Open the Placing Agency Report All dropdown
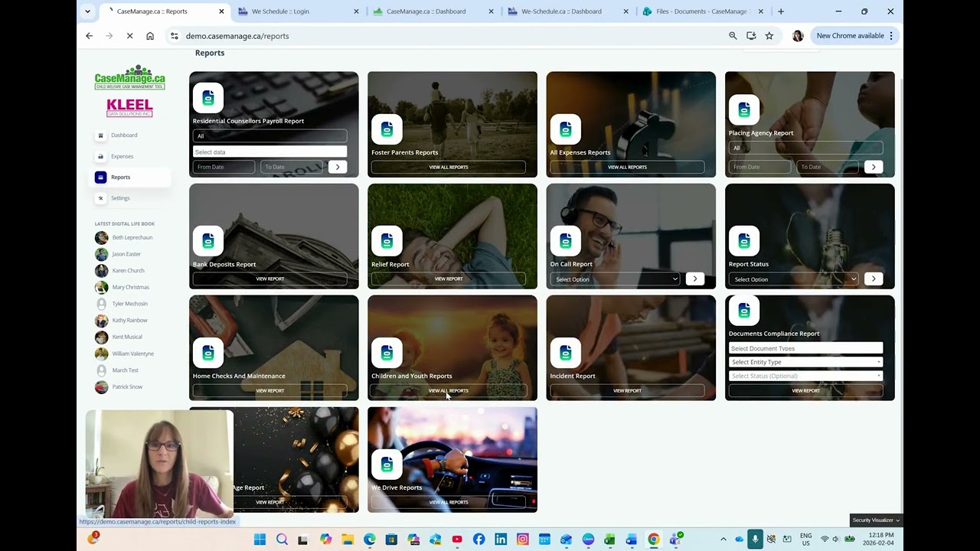 pyautogui.click(x=805, y=148)
